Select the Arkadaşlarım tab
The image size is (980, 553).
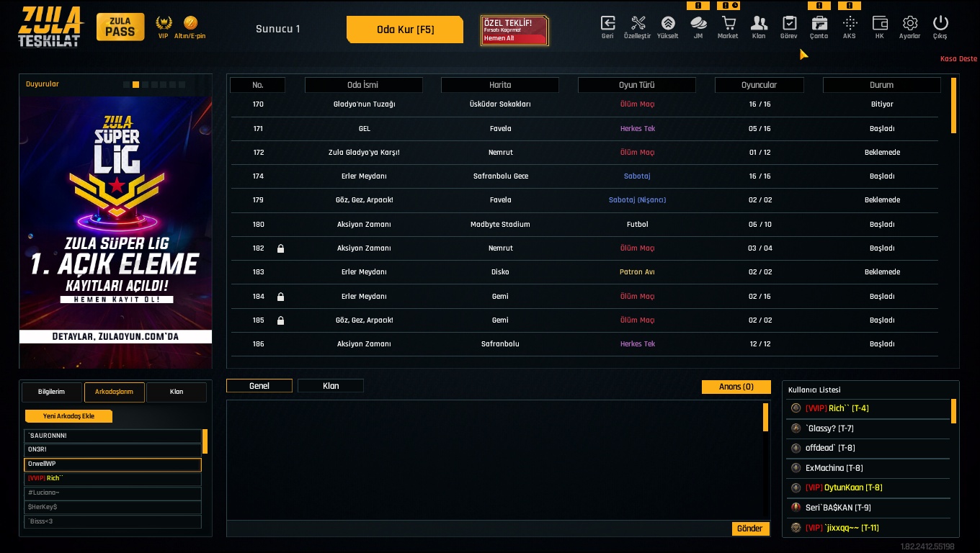point(115,392)
